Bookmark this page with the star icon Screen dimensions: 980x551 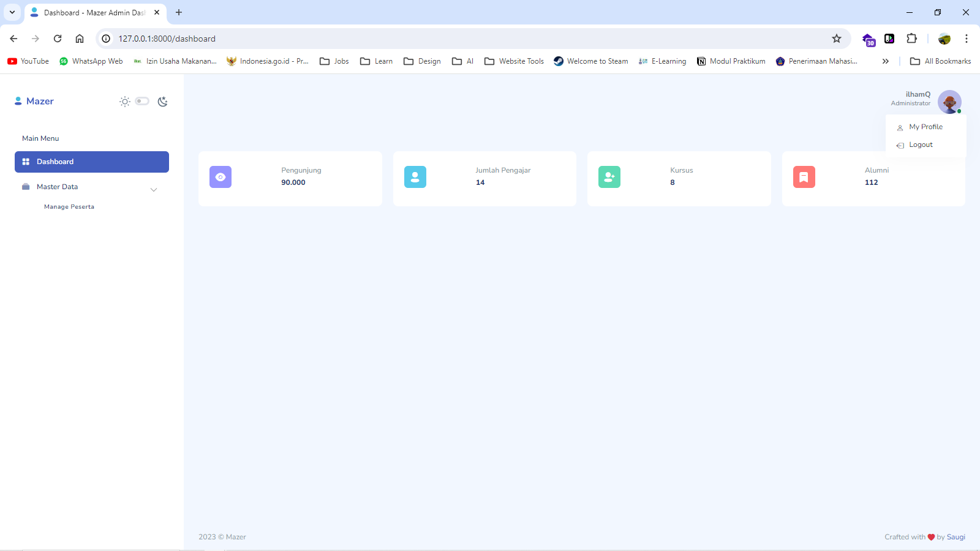pos(837,39)
